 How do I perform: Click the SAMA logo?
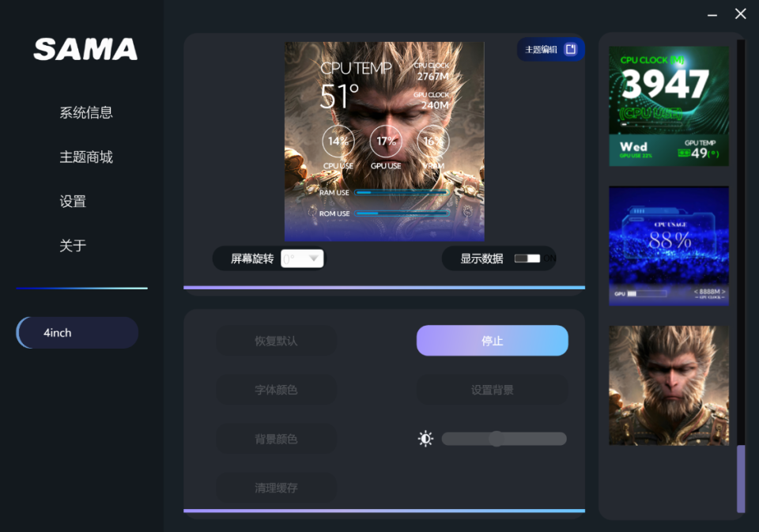(x=85, y=49)
